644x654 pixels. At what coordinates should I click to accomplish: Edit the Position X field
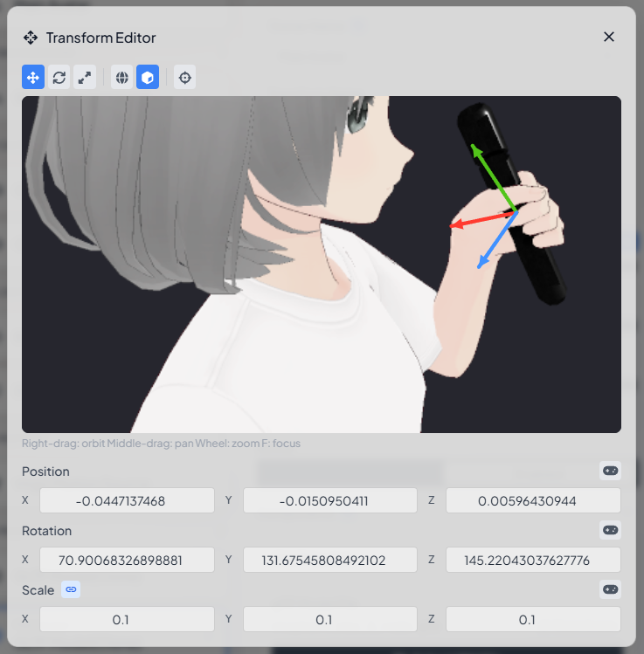pos(127,500)
